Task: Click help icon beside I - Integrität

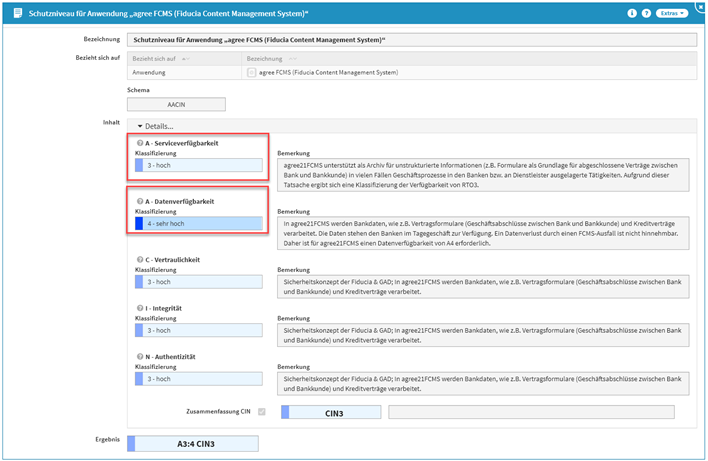Action: [x=140, y=308]
